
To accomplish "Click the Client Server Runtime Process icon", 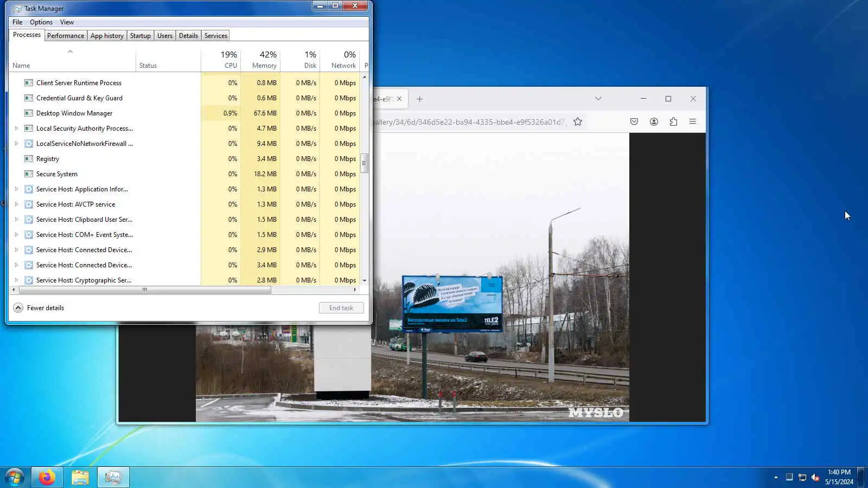I will click(x=29, y=83).
